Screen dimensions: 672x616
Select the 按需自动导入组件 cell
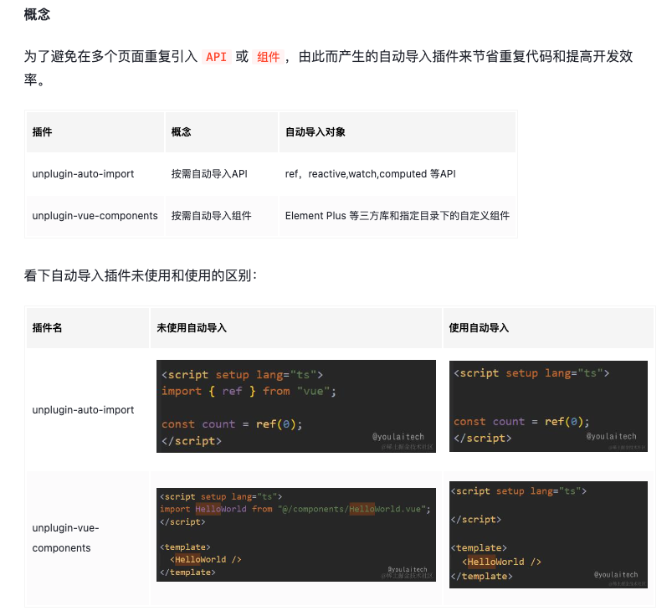pyautogui.click(x=222, y=216)
